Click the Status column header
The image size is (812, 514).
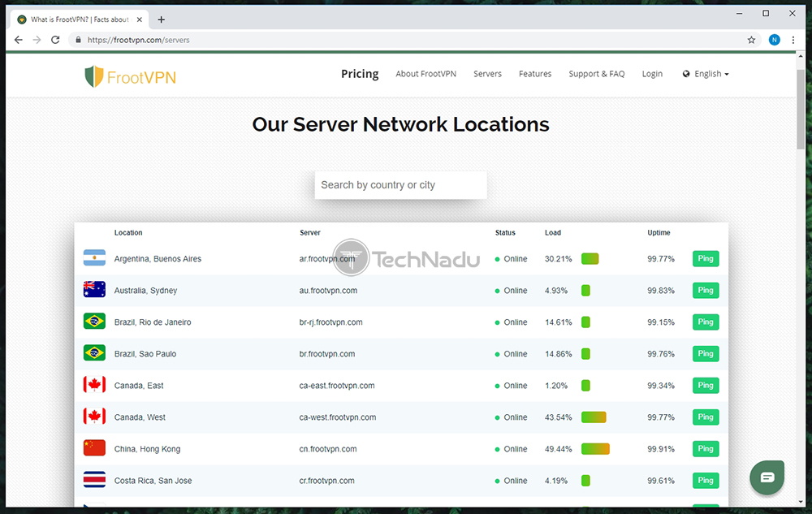pos(505,232)
